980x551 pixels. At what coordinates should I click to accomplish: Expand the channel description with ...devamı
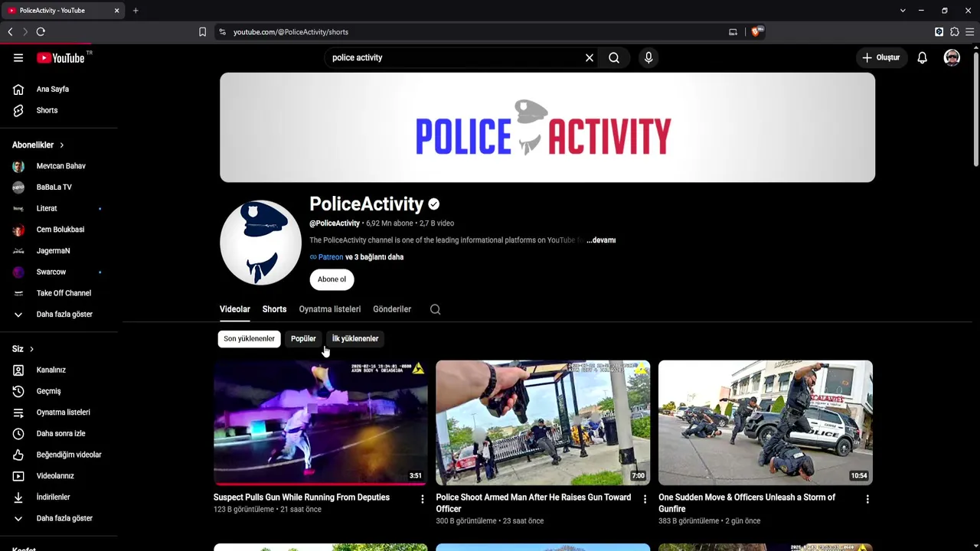pyautogui.click(x=601, y=240)
